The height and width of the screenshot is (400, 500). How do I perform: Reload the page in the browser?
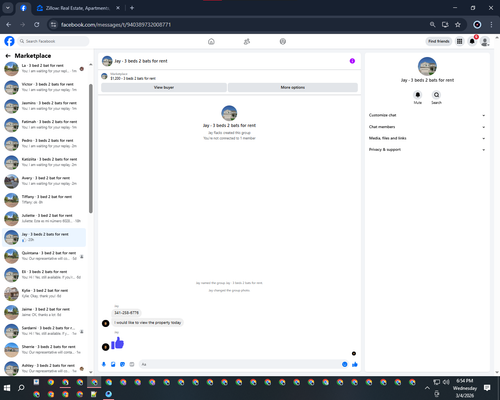(x=37, y=25)
